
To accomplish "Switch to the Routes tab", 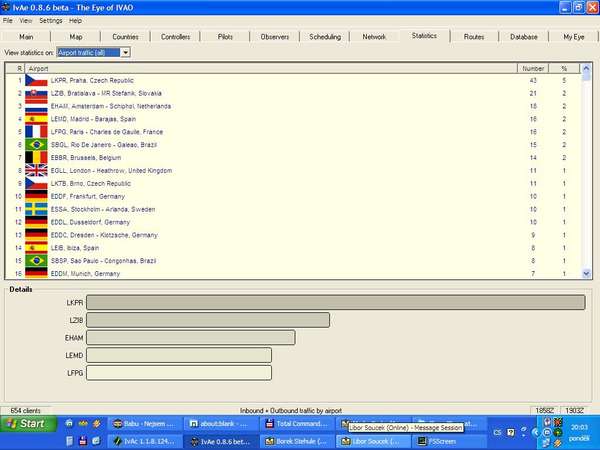I will click(x=474, y=37).
